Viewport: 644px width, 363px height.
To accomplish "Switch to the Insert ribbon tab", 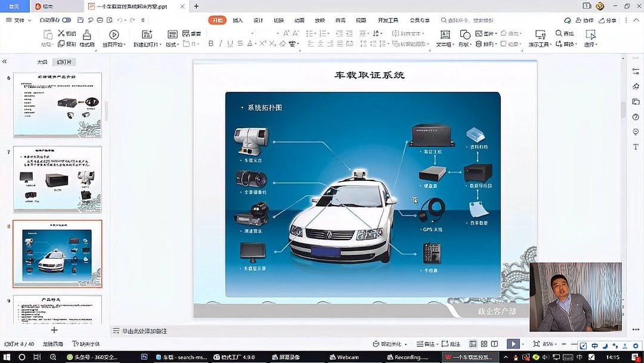I will click(x=236, y=20).
